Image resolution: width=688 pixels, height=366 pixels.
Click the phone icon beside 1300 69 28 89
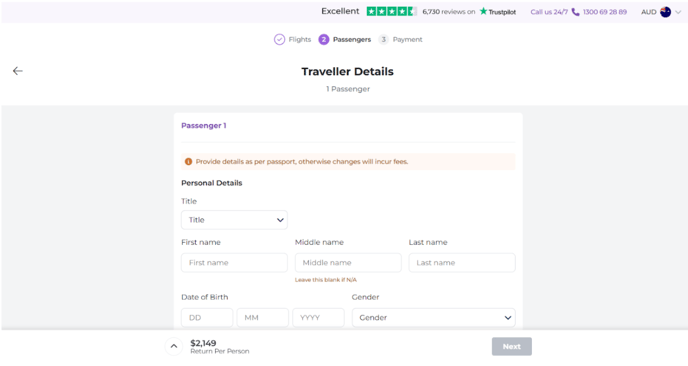pyautogui.click(x=575, y=12)
